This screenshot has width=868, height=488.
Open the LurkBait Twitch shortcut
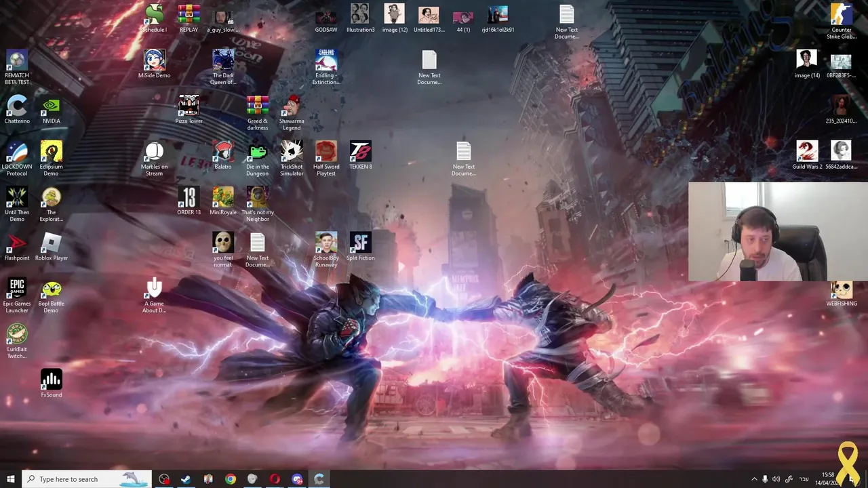coord(17,340)
